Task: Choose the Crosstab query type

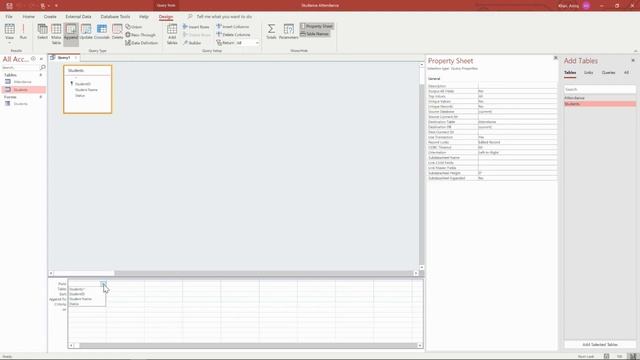Action: [102, 32]
